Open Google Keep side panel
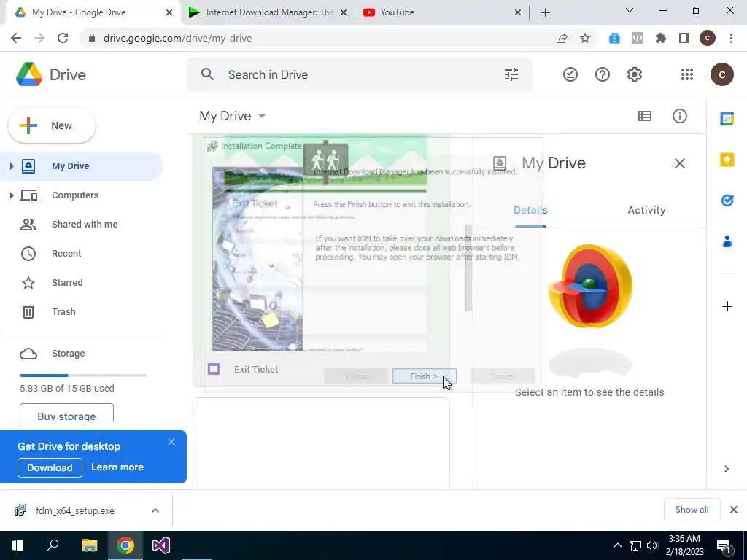Viewport: 747px width, 560px height. (x=727, y=160)
